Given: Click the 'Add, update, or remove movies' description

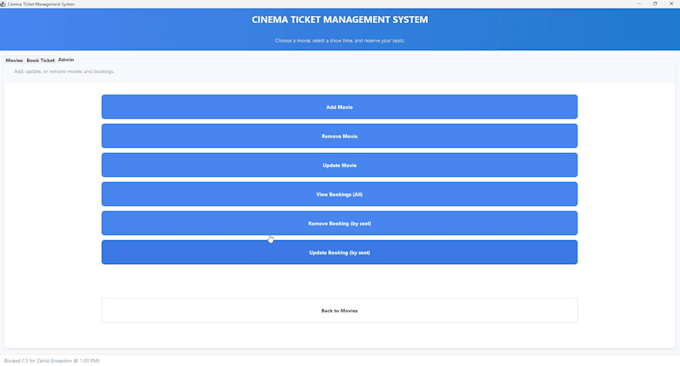Looking at the screenshot, I should point(64,71).
